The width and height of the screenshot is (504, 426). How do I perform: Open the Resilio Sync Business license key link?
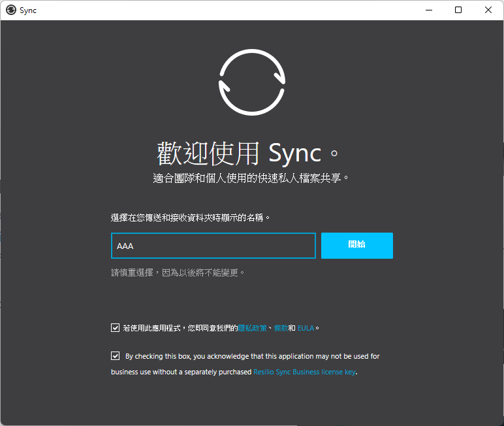tap(304, 372)
